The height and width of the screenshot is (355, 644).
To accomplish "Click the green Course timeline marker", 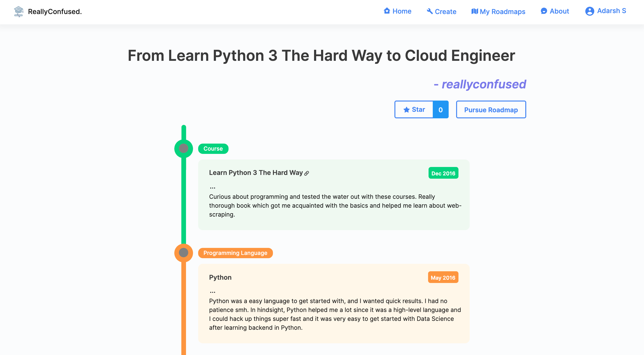I will pyautogui.click(x=183, y=149).
